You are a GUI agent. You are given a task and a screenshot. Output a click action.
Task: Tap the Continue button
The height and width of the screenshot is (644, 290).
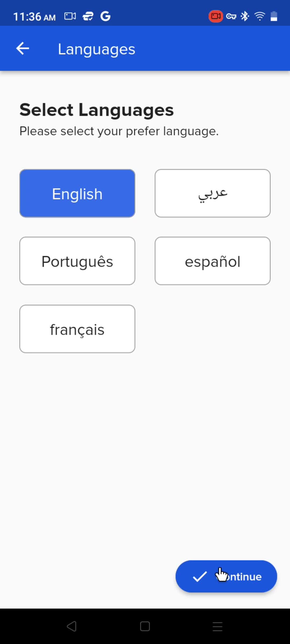(226, 576)
